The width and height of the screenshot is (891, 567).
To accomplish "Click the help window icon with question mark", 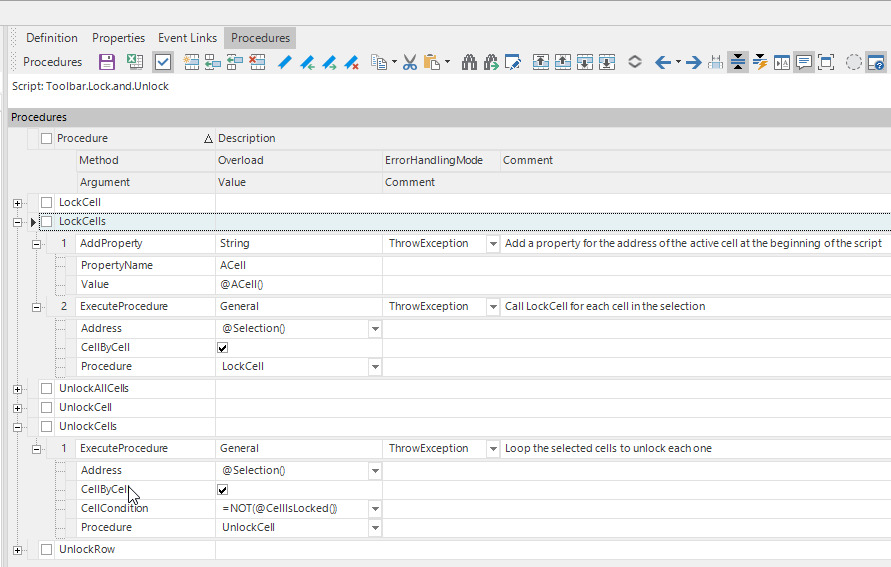I will click(x=876, y=62).
